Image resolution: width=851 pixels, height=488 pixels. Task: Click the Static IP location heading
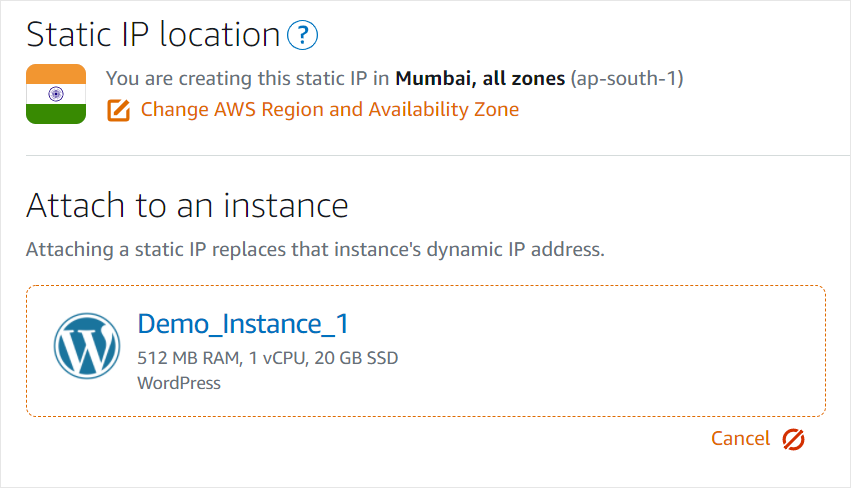tap(152, 35)
